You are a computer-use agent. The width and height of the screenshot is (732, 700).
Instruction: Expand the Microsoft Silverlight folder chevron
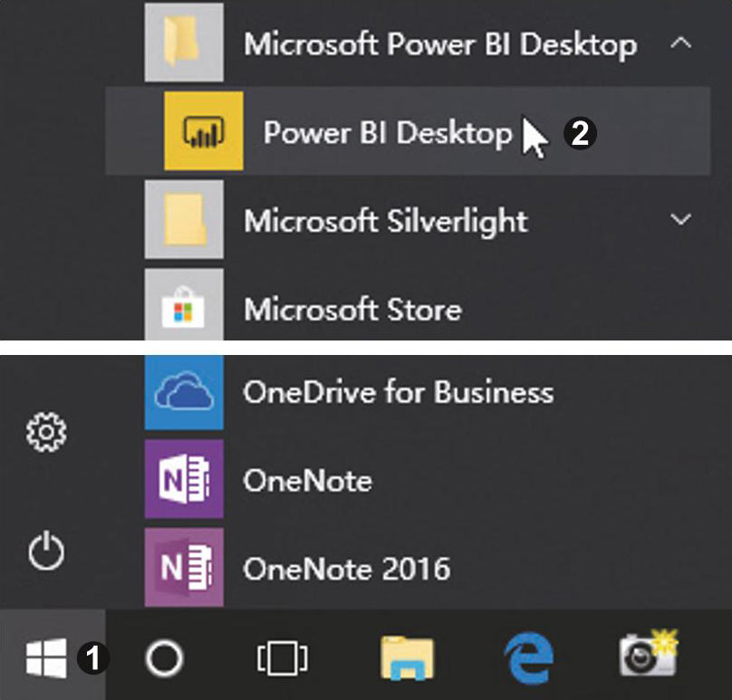click(680, 219)
